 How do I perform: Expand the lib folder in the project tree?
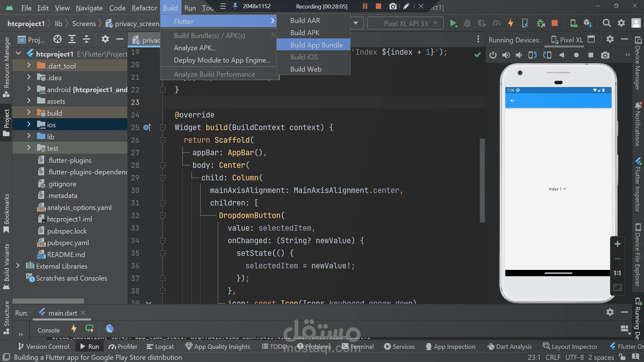pyautogui.click(x=29, y=136)
